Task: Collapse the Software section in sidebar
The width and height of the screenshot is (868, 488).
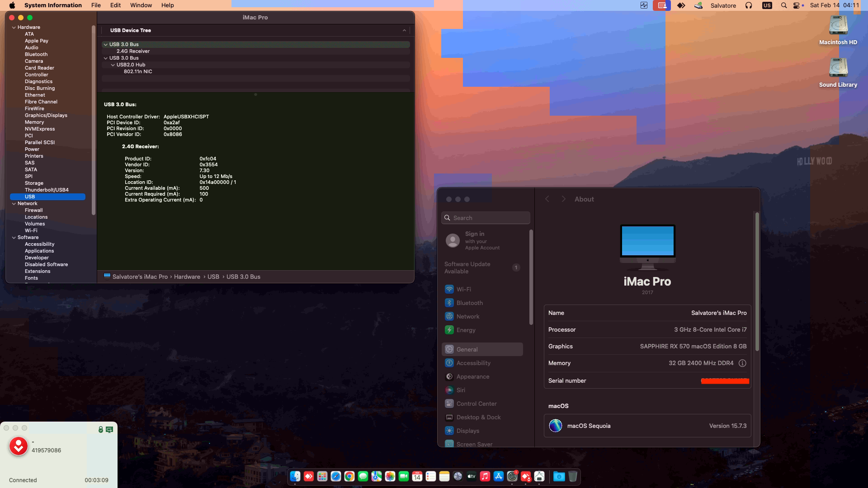Action: [14, 238]
